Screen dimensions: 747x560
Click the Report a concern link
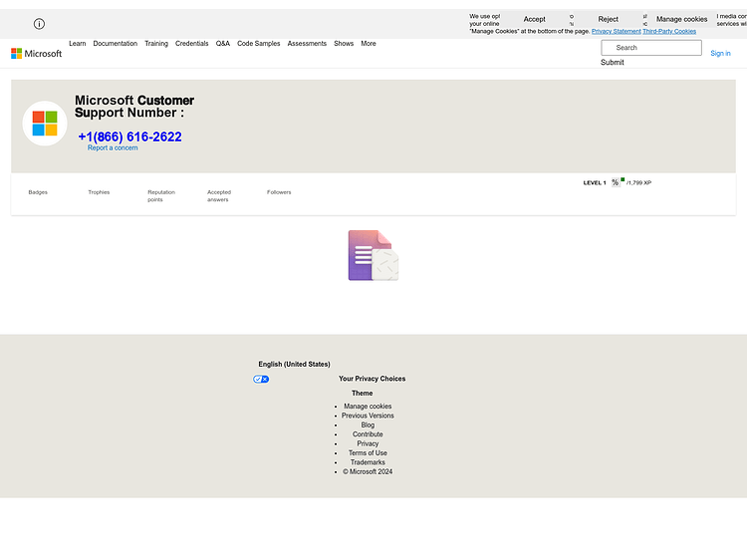tap(113, 147)
